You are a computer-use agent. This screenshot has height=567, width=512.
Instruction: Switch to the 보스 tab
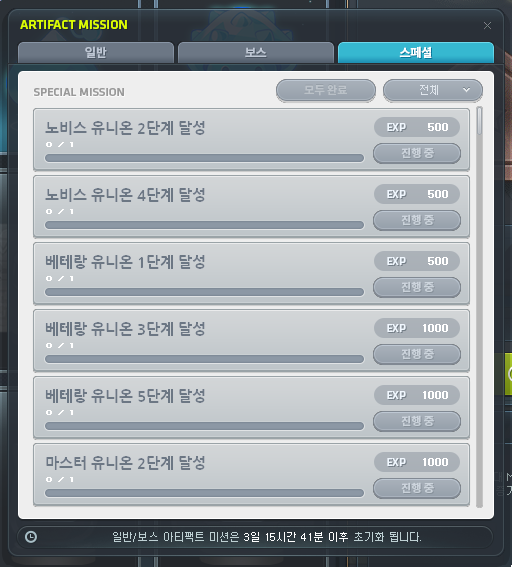tap(256, 53)
